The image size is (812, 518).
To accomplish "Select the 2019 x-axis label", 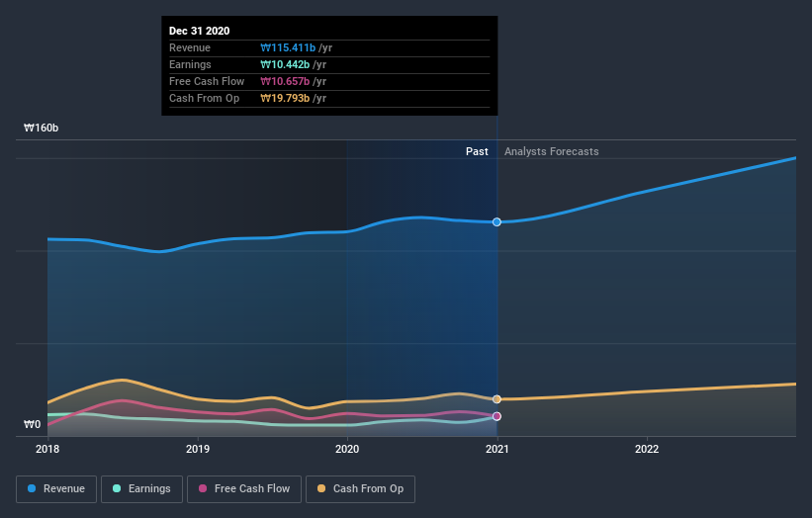I will click(x=198, y=449).
